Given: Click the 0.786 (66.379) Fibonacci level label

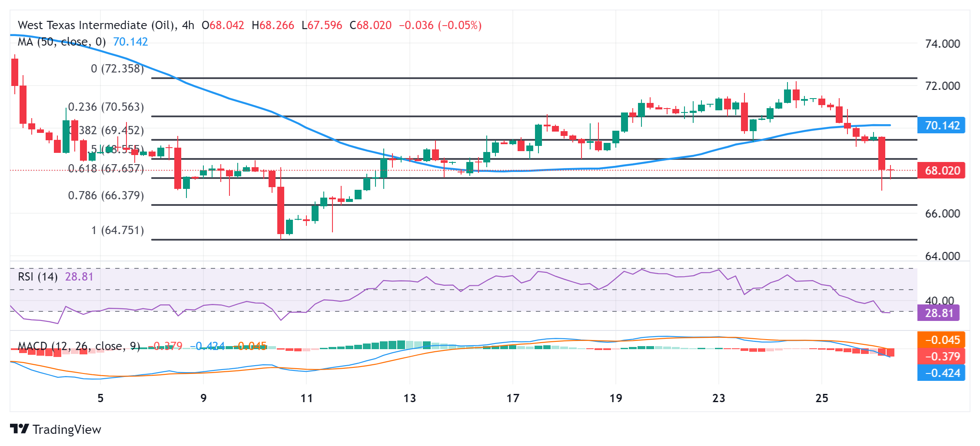Looking at the screenshot, I should (x=106, y=195).
